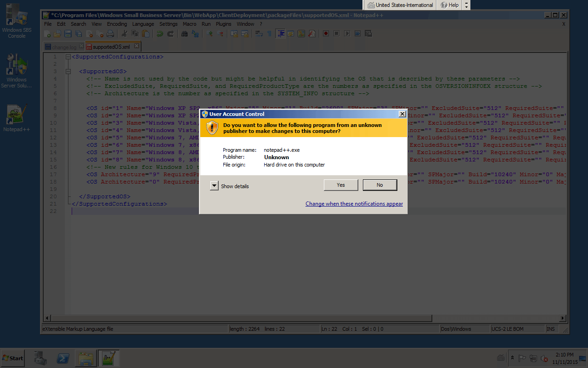Click the Start button
Viewport: 588px width, 368px height.
point(12,358)
